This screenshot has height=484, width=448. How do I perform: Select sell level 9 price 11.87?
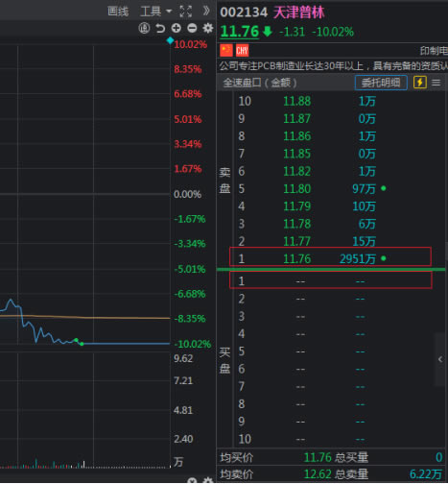click(297, 119)
